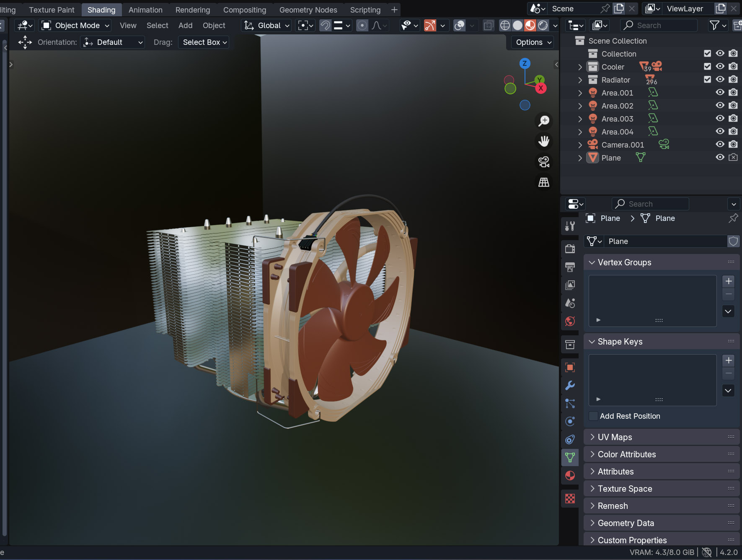Switch to wireframe viewport shading
The height and width of the screenshot is (560, 742).
click(505, 26)
